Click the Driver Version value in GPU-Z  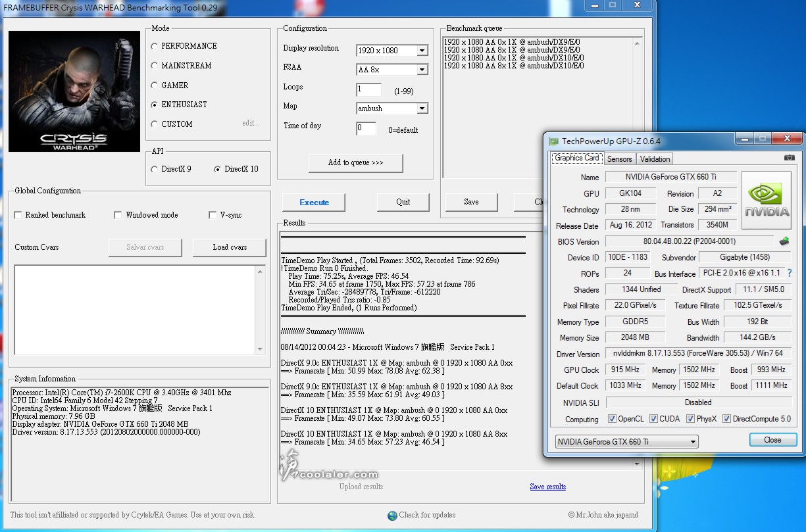697,354
